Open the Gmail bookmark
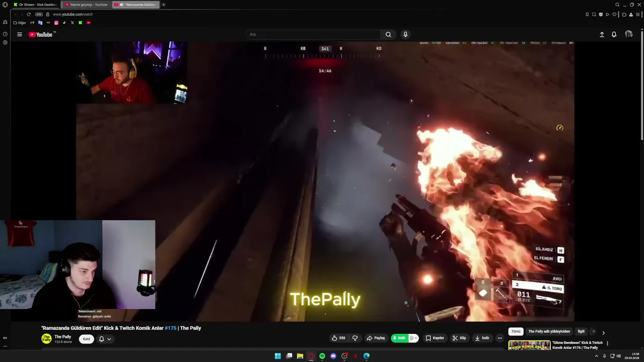The image size is (644, 362). [33, 23]
